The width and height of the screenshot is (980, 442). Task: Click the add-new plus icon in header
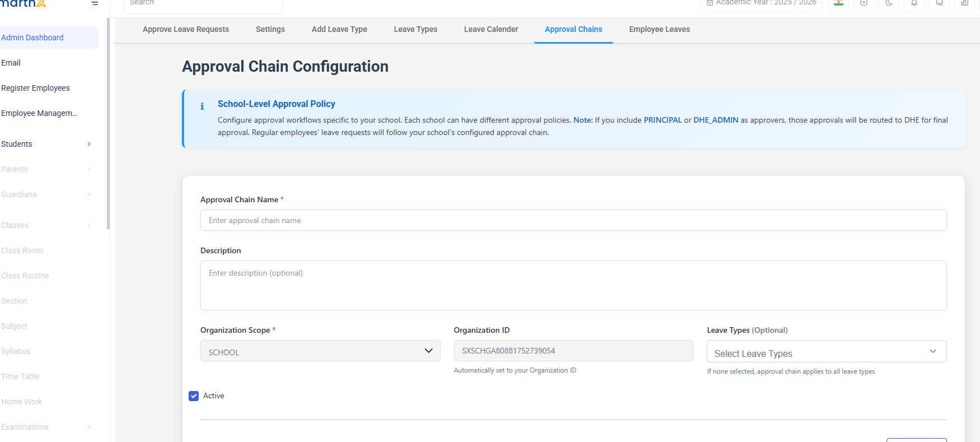(864, 3)
